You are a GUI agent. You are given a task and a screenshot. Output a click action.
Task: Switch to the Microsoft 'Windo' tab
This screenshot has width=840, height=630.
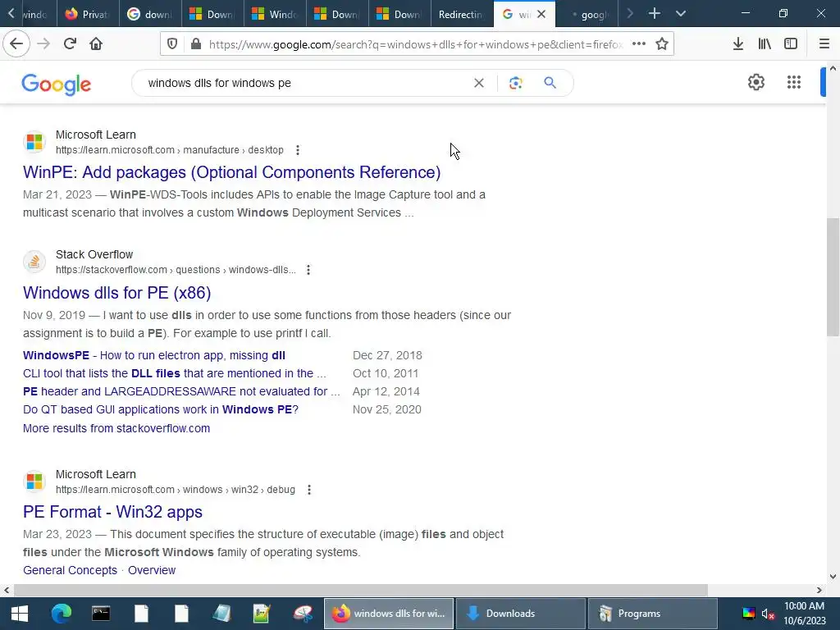[276, 14]
